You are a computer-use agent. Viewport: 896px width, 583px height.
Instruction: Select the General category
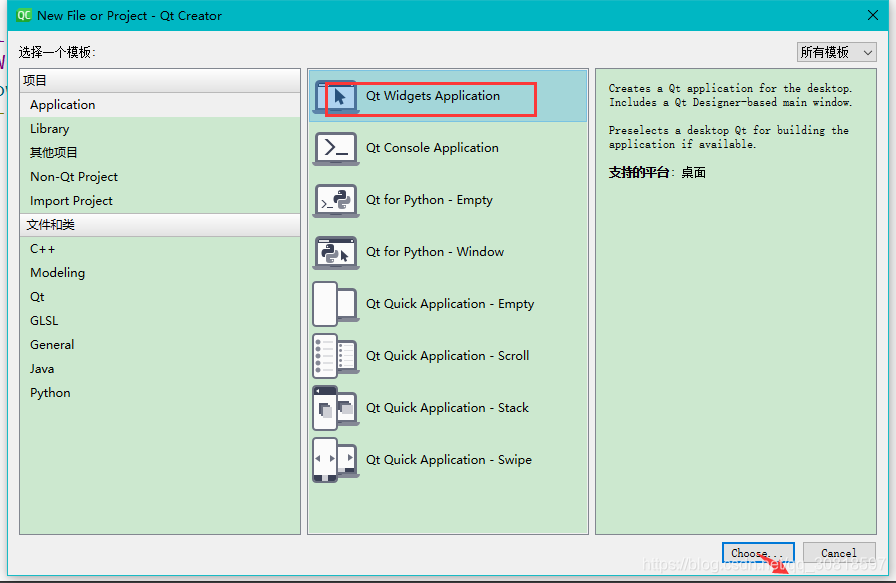[x=160, y=345]
